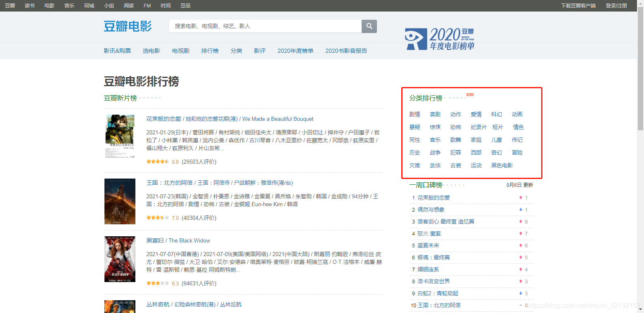Image resolution: width=644 pixels, height=313 pixels.
Task: Open 小组 in the top bar
Action: click(109, 6)
